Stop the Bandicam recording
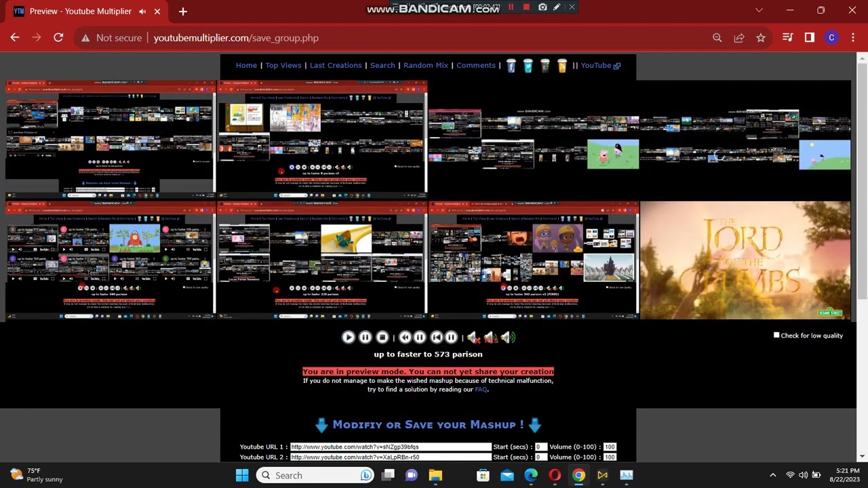 coord(526,7)
